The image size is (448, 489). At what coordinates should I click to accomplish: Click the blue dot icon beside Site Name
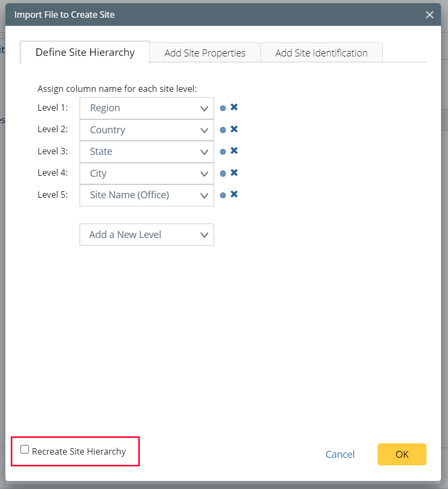coord(223,195)
